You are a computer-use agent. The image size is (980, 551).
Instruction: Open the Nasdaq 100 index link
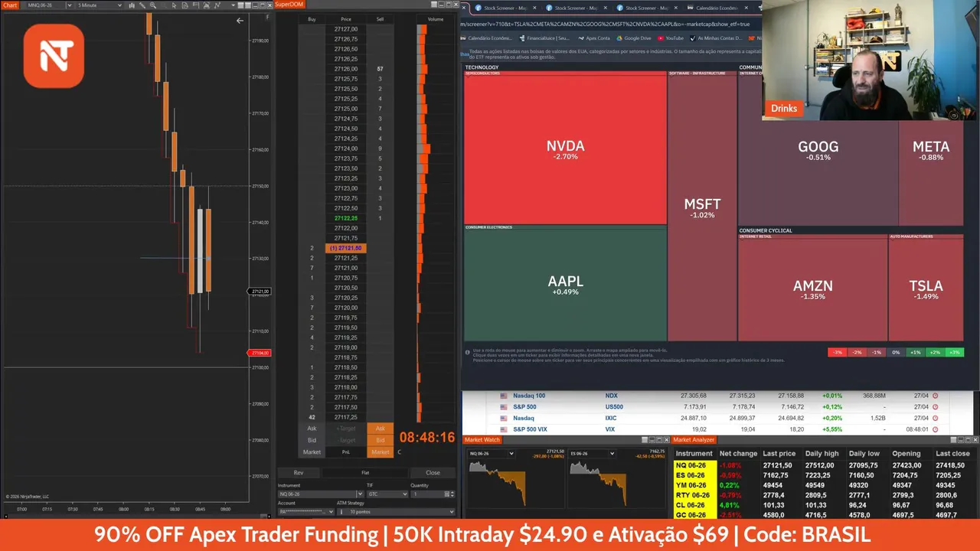(529, 396)
